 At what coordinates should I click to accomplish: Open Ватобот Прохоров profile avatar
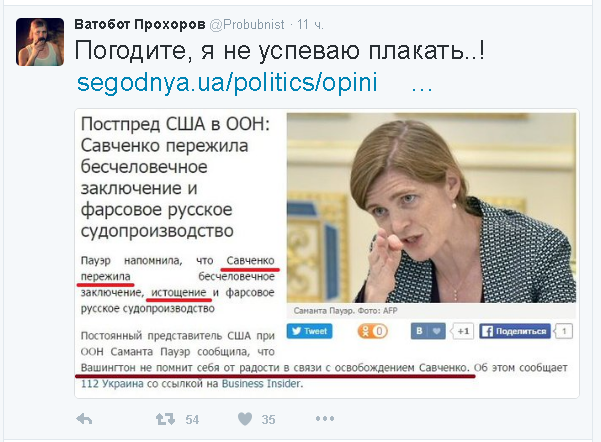[x=40, y=42]
